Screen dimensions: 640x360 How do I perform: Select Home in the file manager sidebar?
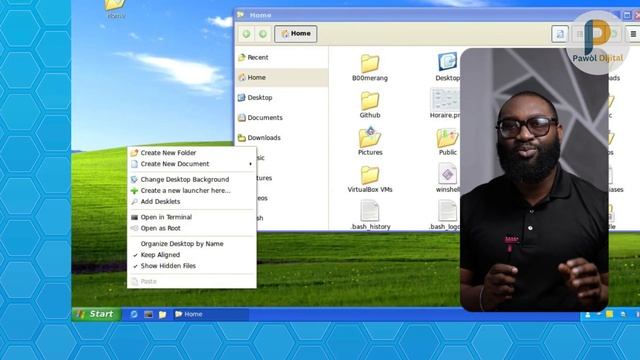(x=282, y=78)
